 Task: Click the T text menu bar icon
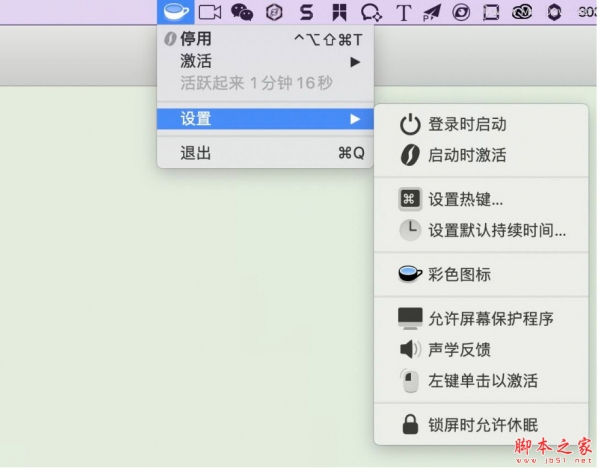(x=404, y=12)
